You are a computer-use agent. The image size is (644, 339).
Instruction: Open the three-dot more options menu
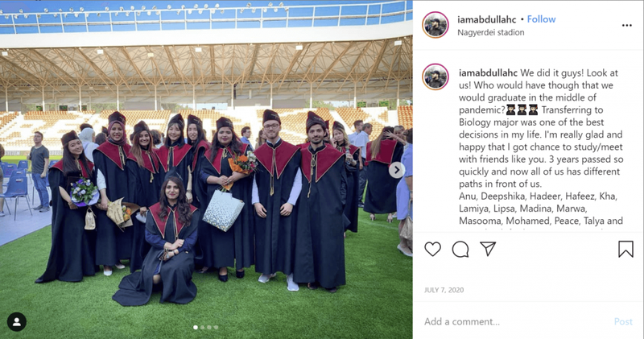[627, 26]
